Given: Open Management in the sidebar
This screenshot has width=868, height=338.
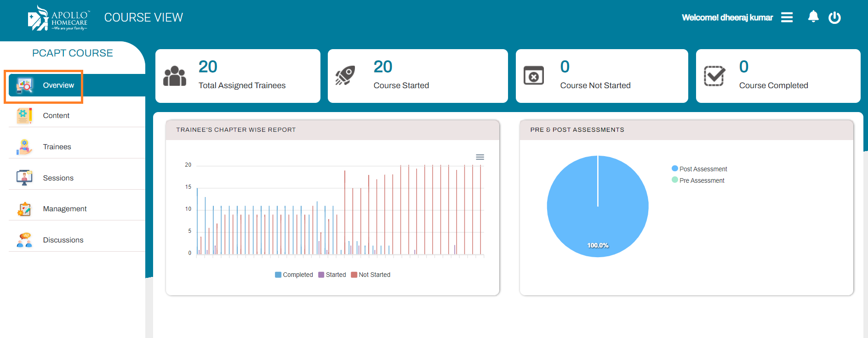Looking at the screenshot, I should 77,209.
